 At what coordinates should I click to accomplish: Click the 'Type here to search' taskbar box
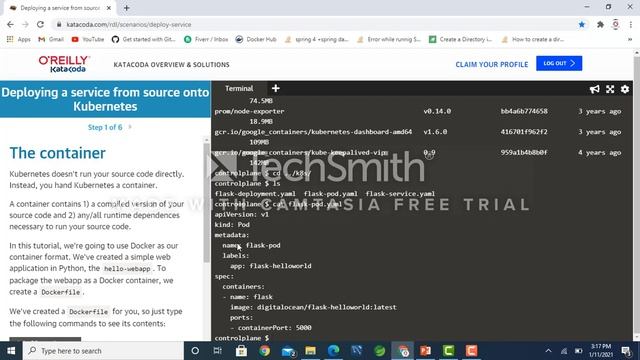pos(104,351)
